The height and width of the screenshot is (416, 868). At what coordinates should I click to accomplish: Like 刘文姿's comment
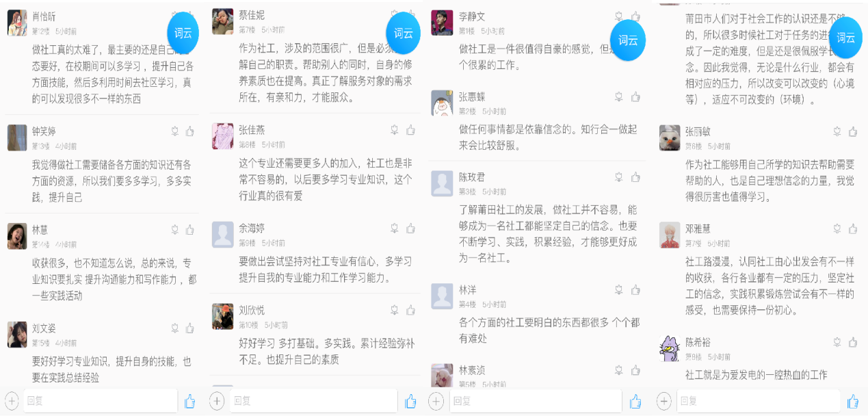tap(189, 328)
